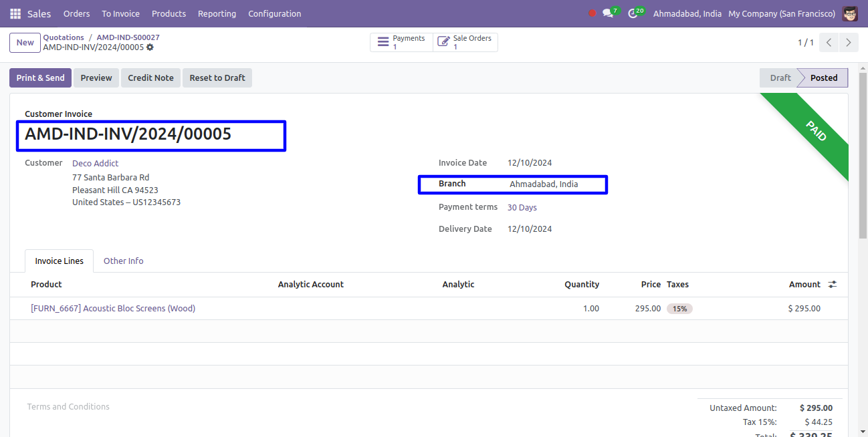This screenshot has height=437, width=868.
Task: Open the Payments smart button
Action: pyautogui.click(x=401, y=43)
